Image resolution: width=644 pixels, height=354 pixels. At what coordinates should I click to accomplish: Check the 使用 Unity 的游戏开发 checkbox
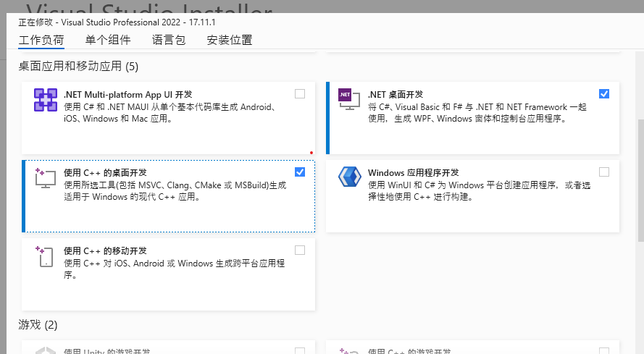click(x=300, y=350)
